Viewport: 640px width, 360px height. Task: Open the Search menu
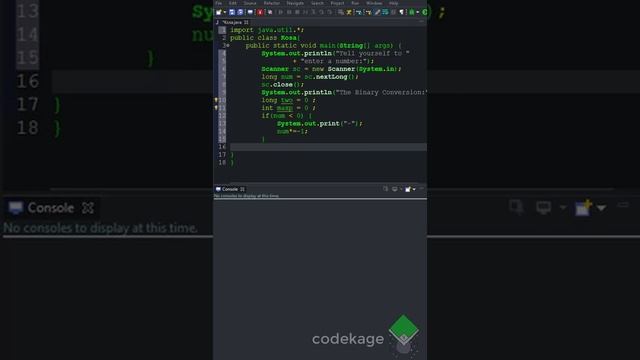pos(318,3)
